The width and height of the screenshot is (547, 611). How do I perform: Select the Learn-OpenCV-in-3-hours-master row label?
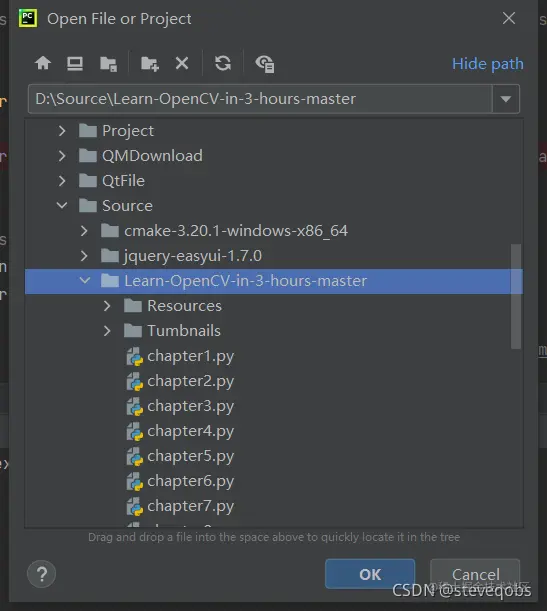coord(245,281)
